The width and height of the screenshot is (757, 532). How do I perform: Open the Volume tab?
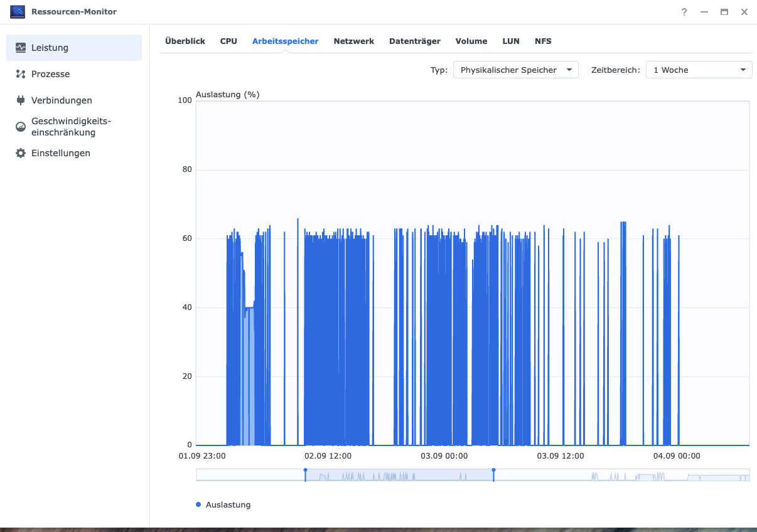pyautogui.click(x=471, y=41)
